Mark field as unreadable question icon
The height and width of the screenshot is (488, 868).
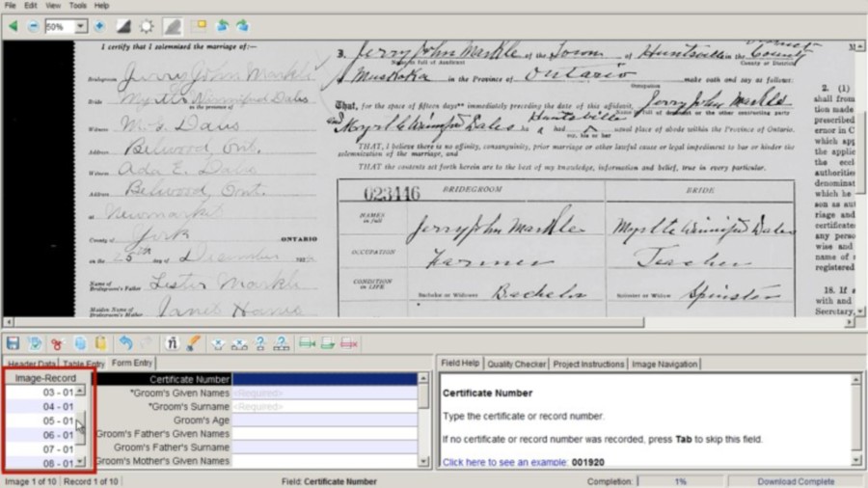pos(260,343)
